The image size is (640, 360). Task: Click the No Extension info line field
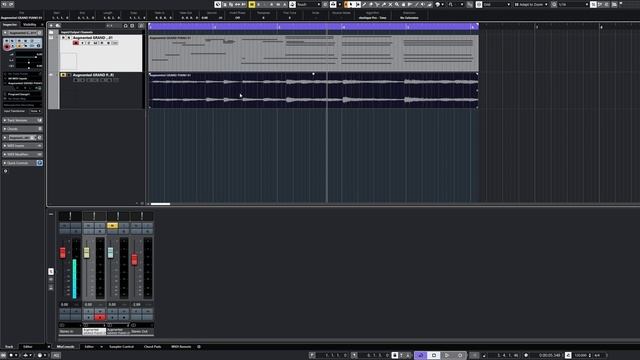click(x=409, y=18)
